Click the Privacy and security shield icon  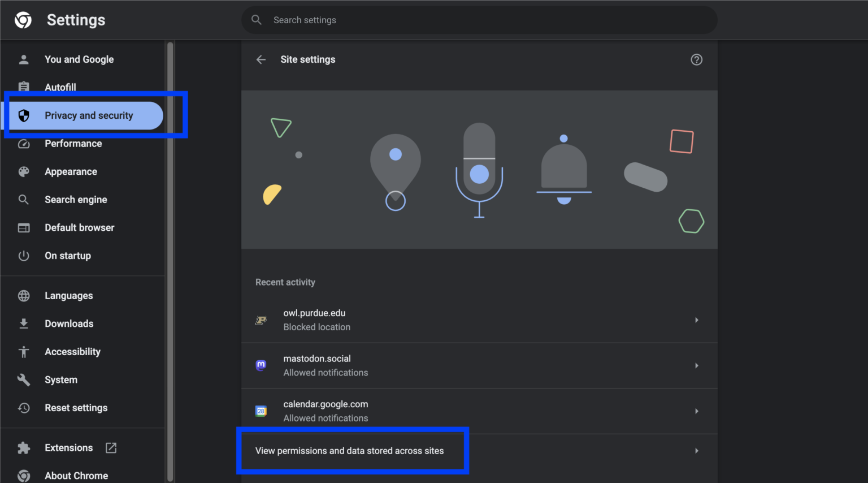click(x=24, y=115)
